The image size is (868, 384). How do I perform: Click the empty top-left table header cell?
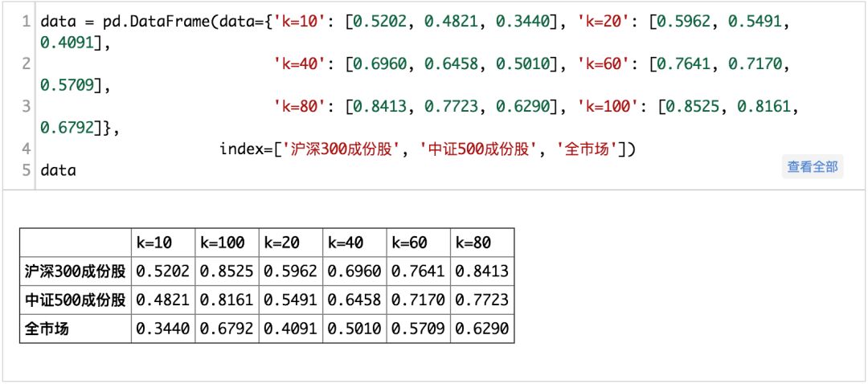click(x=76, y=243)
